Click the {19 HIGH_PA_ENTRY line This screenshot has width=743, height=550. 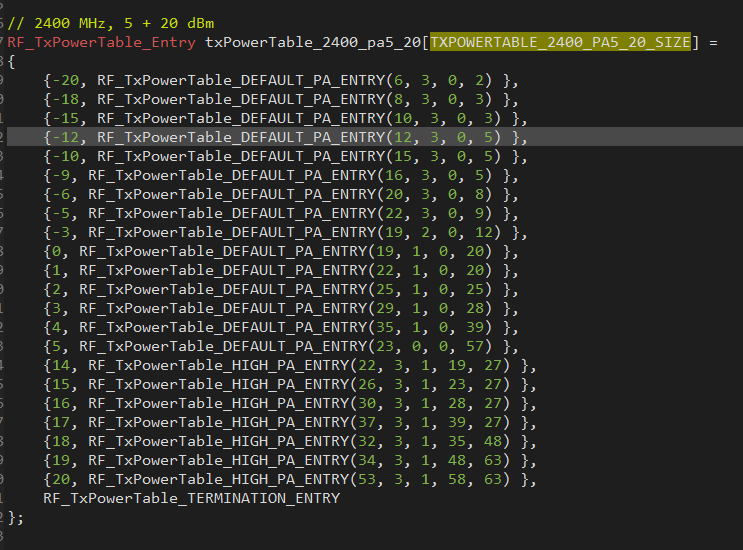click(x=290, y=460)
